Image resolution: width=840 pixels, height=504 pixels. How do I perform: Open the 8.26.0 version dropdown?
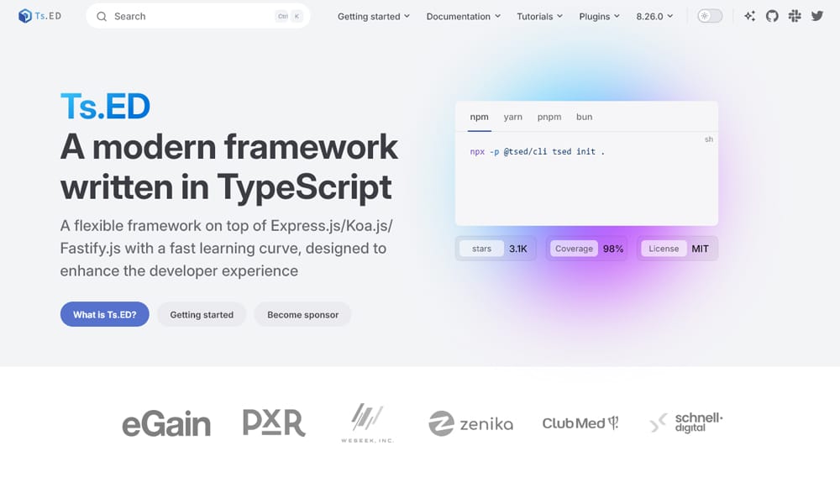coord(654,17)
